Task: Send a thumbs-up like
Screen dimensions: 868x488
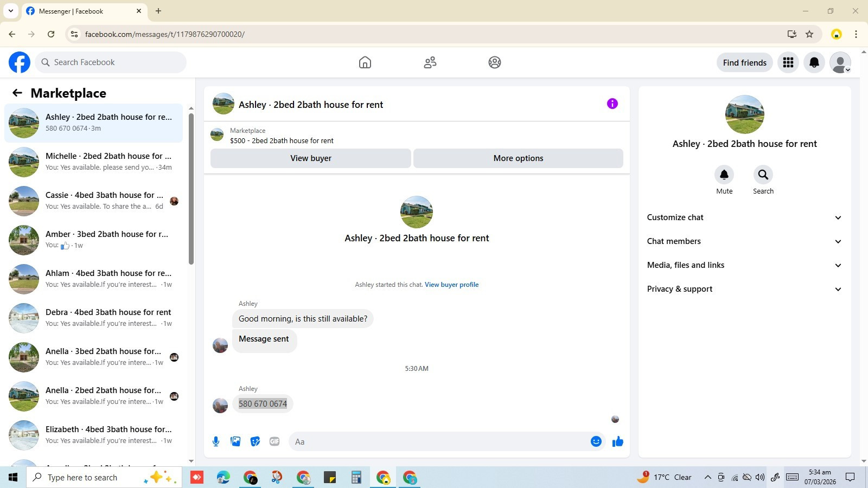Action: point(617,441)
